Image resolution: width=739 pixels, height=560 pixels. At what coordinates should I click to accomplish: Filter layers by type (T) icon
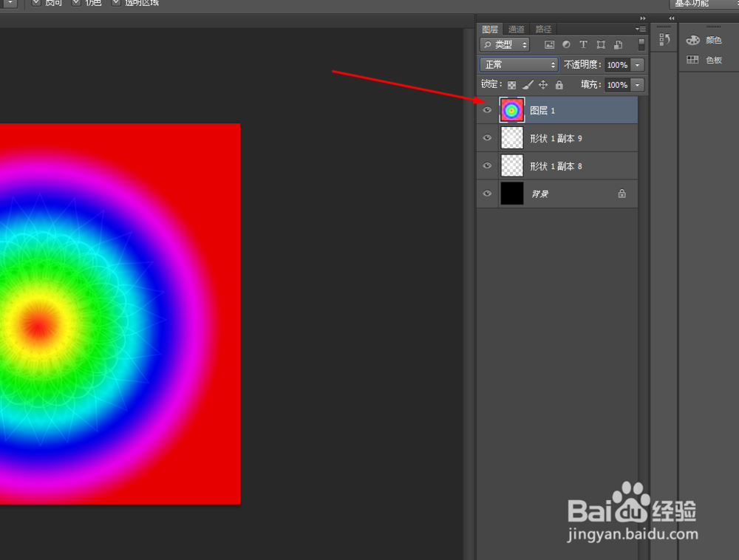584,45
